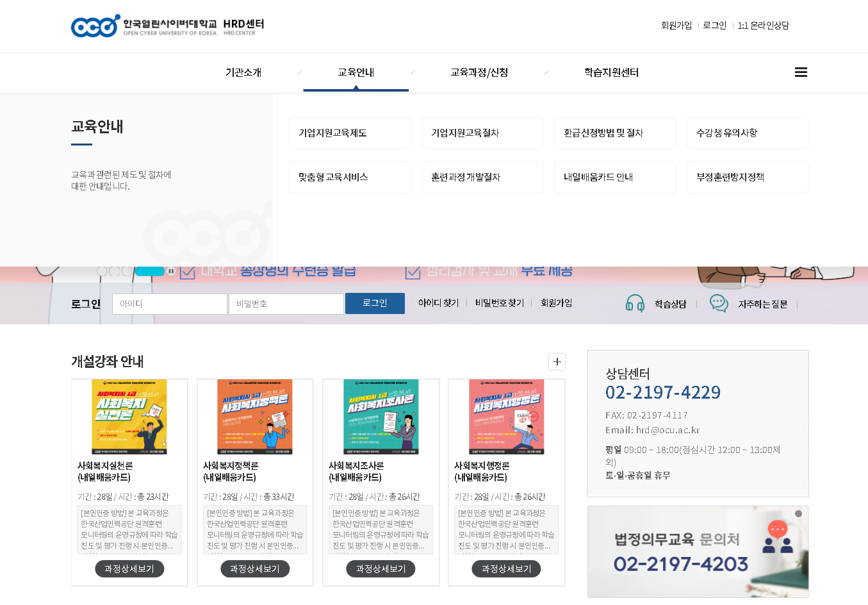Click the speech bubble icon beside 자주하는질문

719,303
